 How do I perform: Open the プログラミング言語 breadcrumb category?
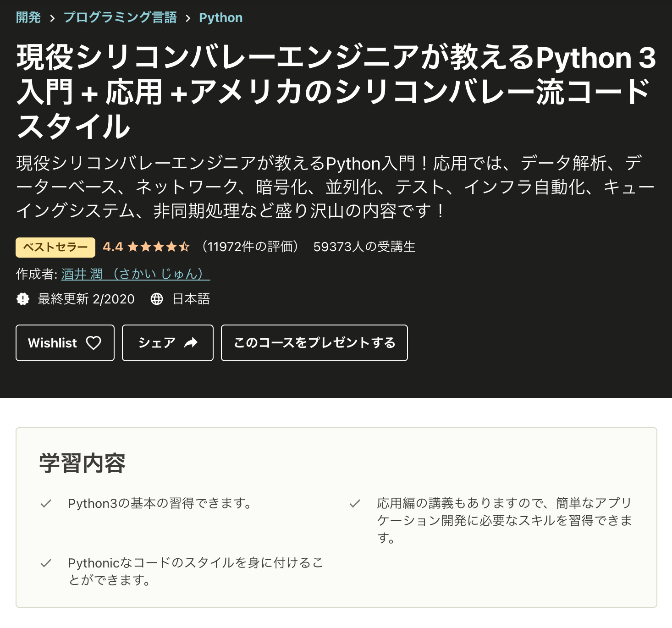pos(120,17)
